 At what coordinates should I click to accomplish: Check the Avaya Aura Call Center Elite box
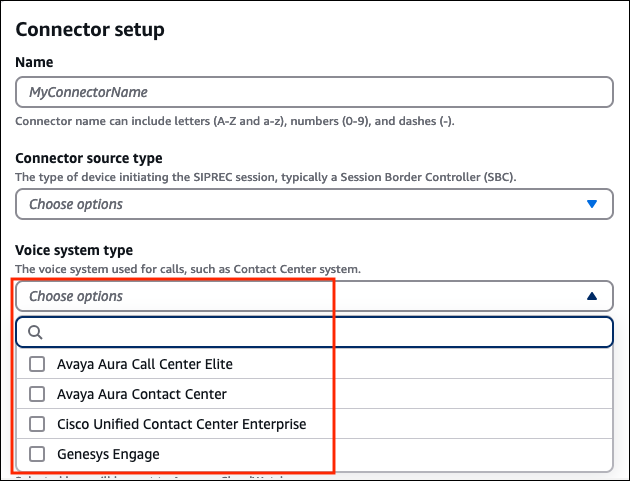coord(37,364)
